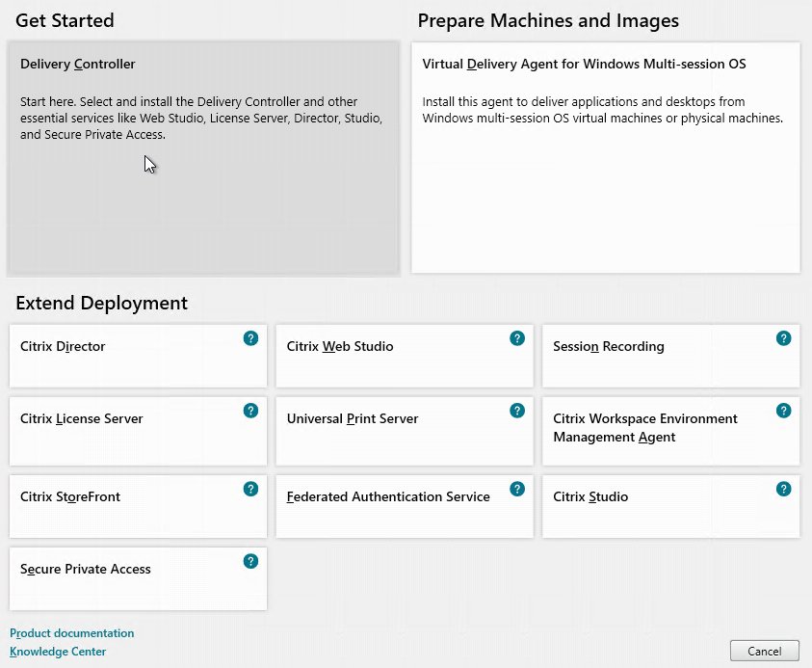Select the Citrix Web Studio tile
The height and width of the screenshot is (668, 812).
405,356
